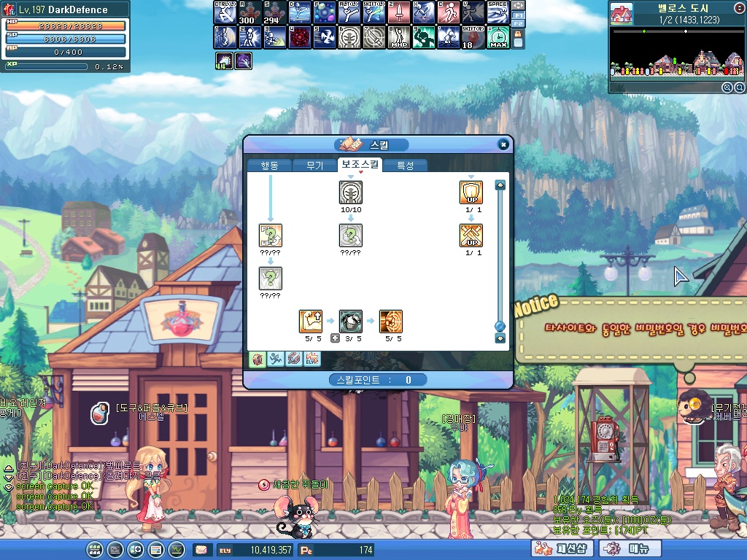Click the green silhouette skill in slot 9
Image resolution: width=747 pixels, height=560 pixels.
click(424, 37)
